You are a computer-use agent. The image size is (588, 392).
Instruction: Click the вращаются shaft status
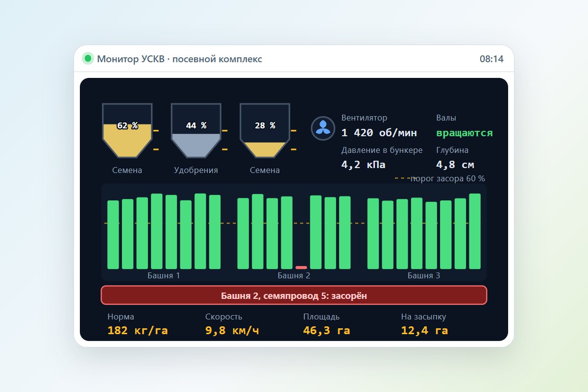point(465,133)
